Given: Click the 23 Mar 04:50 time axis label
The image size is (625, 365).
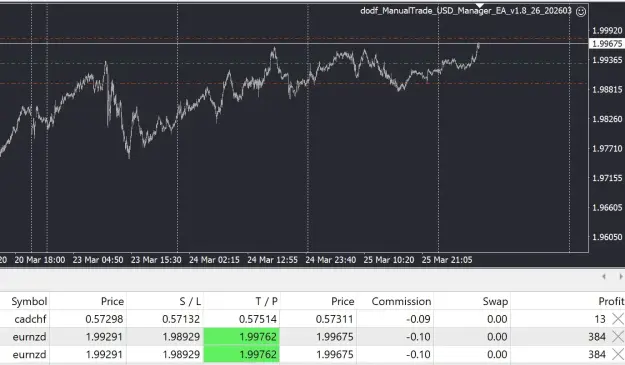Looking at the screenshot, I should [x=98, y=260].
